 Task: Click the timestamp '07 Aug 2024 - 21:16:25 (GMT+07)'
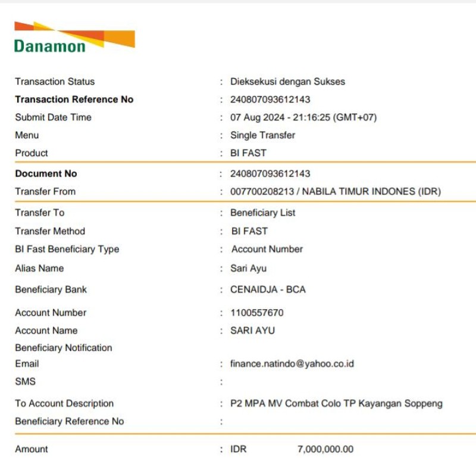(x=303, y=117)
